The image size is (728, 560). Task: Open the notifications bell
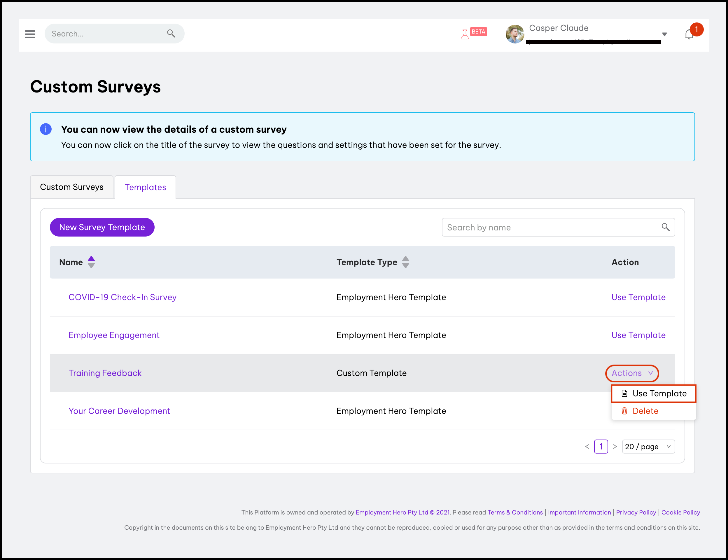689,35
